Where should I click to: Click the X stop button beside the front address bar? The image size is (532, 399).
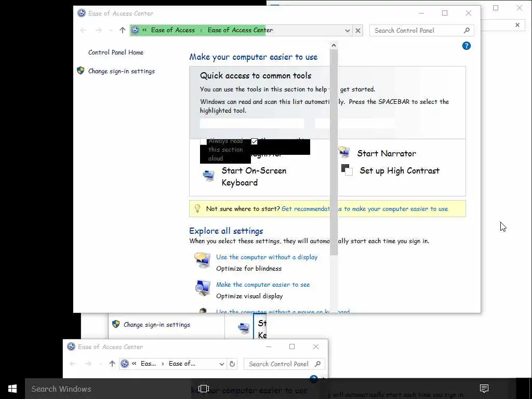(x=357, y=31)
